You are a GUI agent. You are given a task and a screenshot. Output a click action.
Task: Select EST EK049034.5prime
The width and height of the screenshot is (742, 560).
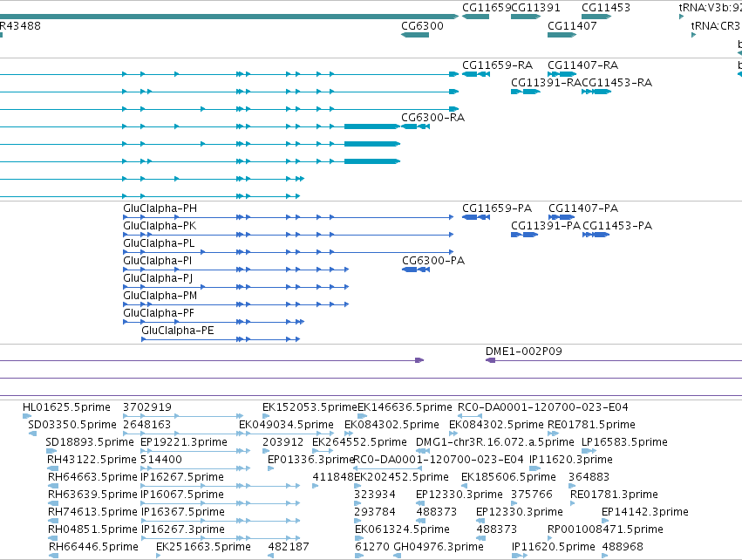coord(286,425)
